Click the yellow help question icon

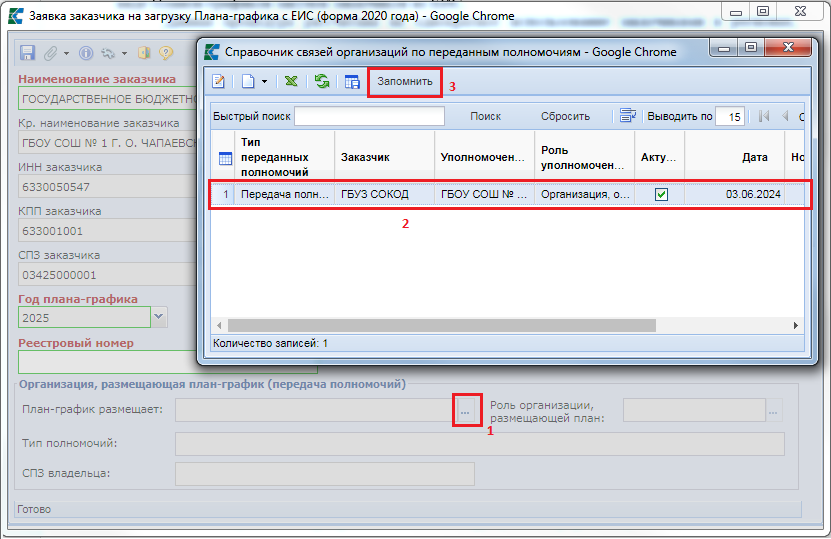click(166, 53)
